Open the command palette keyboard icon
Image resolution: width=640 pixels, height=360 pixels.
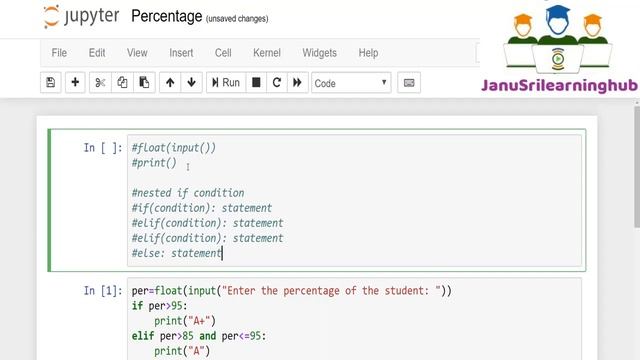[x=409, y=82]
